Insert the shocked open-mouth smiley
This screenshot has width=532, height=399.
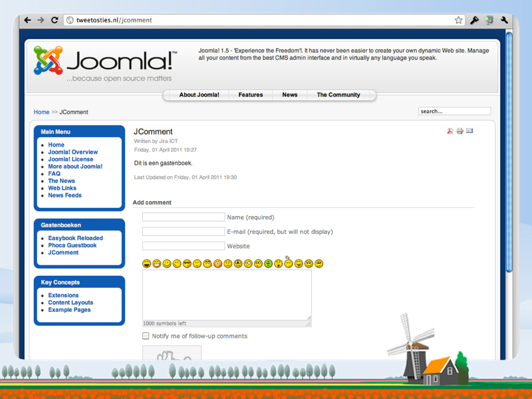(279, 264)
